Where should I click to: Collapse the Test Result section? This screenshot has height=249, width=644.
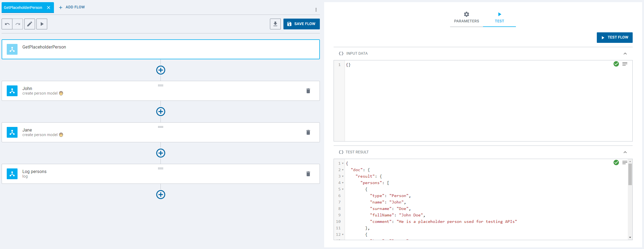[625, 152]
